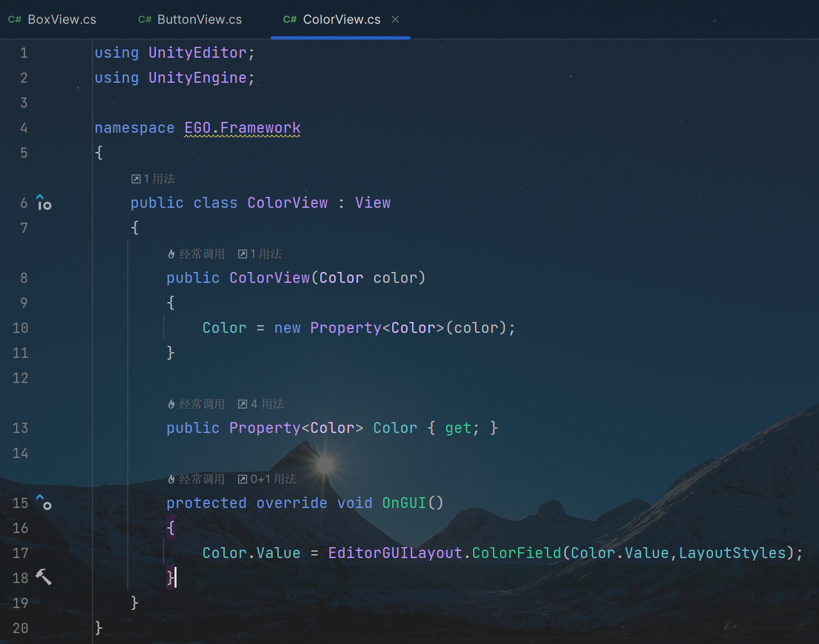Click the lowercase color parameter on line 8
Screen dimensions: 819x644
pos(395,278)
